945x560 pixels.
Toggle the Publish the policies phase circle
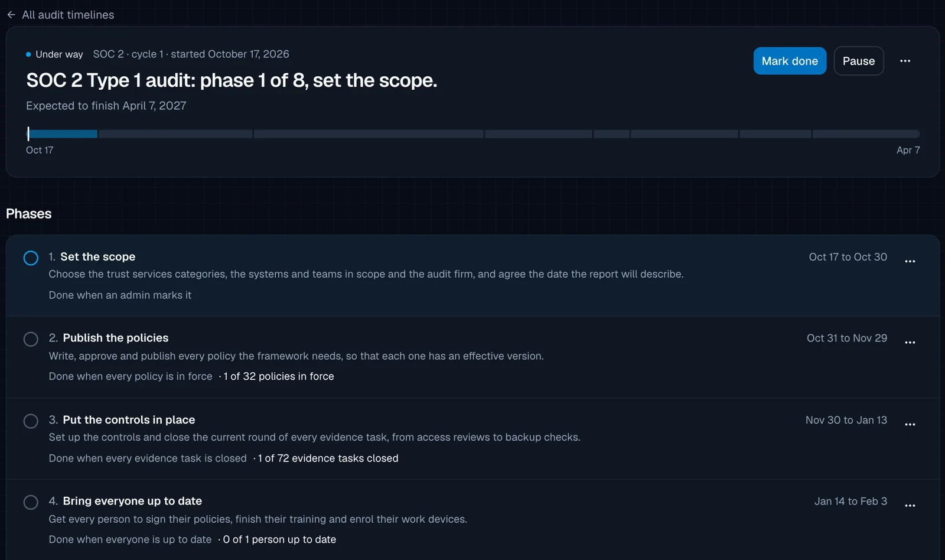[31, 339]
